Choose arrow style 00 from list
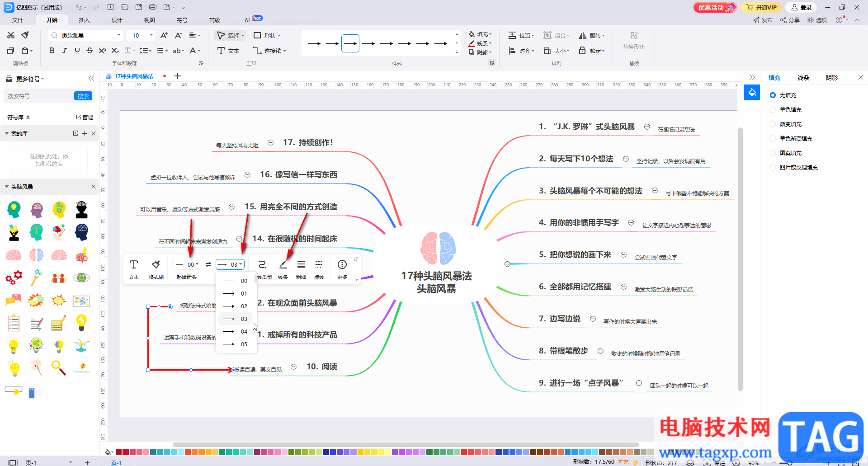 click(x=236, y=281)
